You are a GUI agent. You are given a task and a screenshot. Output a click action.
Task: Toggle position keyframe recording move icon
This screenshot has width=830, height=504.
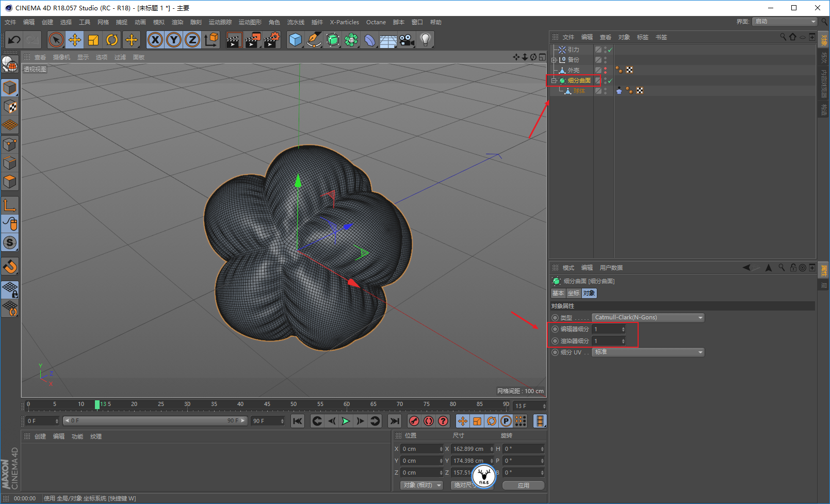(x=463, y=421)
